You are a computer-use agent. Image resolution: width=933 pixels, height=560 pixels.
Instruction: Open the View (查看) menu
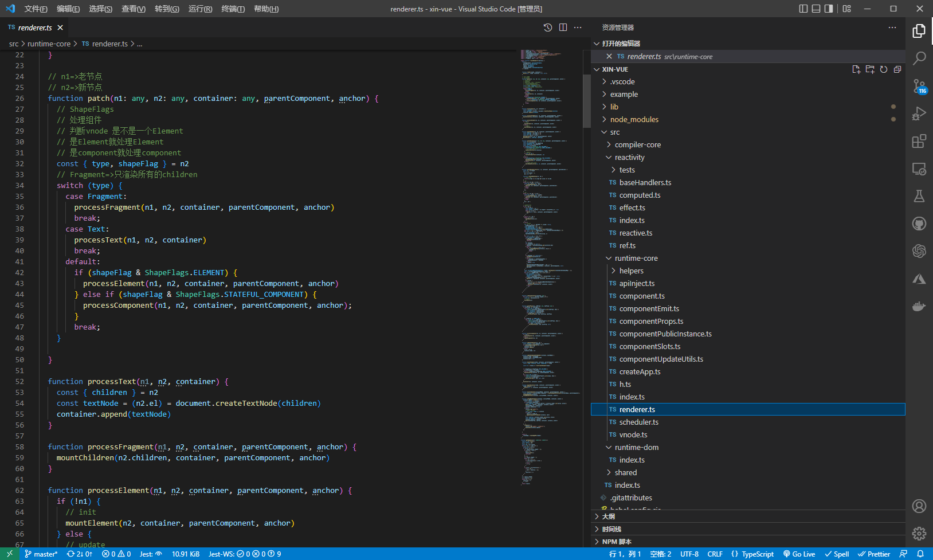pyautogui.click(x=133, y=9)
